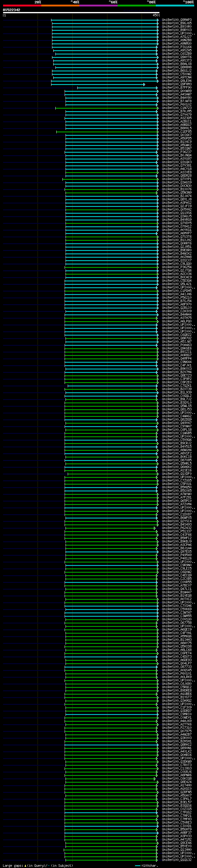
Task: Open hit UniRef100_Q9FHM3
Action: tap(176, 84)
